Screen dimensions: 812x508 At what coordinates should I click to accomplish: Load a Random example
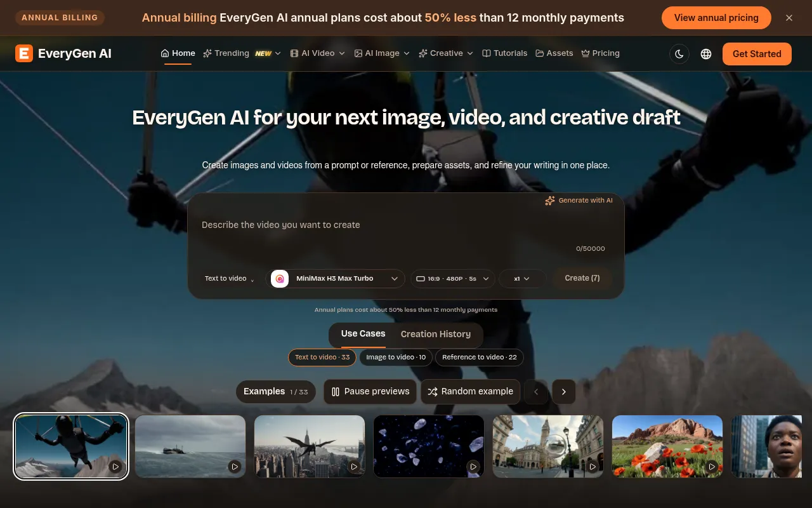471,392
